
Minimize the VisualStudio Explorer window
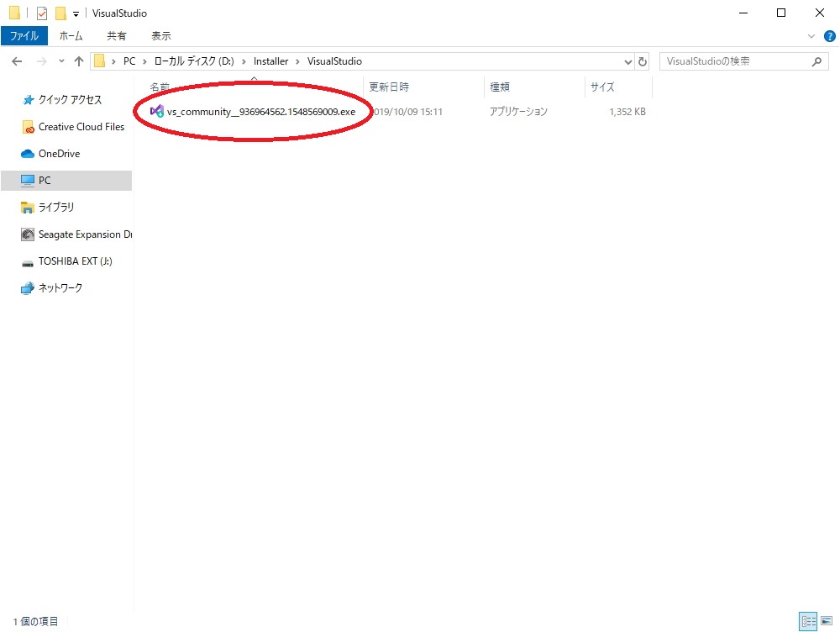pyautogui.click(x=743, y=13)
